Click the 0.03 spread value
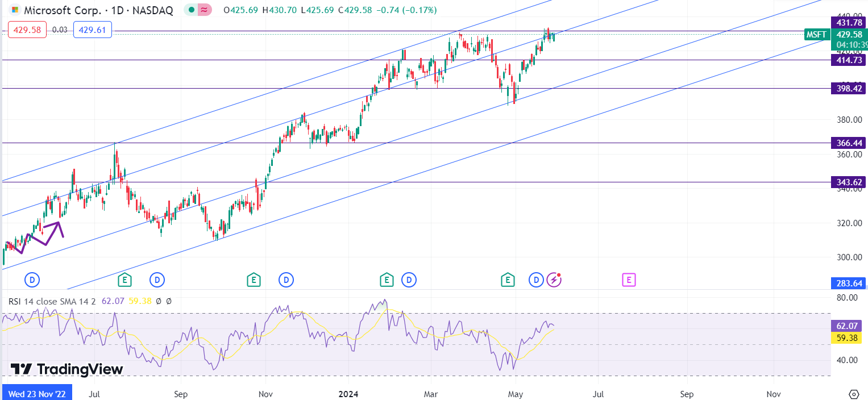Image resolution: width=868 pixels, height=400 pixels. (60, 30)
